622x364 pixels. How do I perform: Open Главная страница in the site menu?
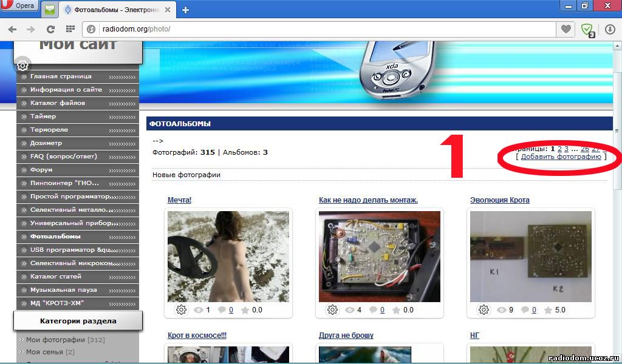(x=78, y=76)
